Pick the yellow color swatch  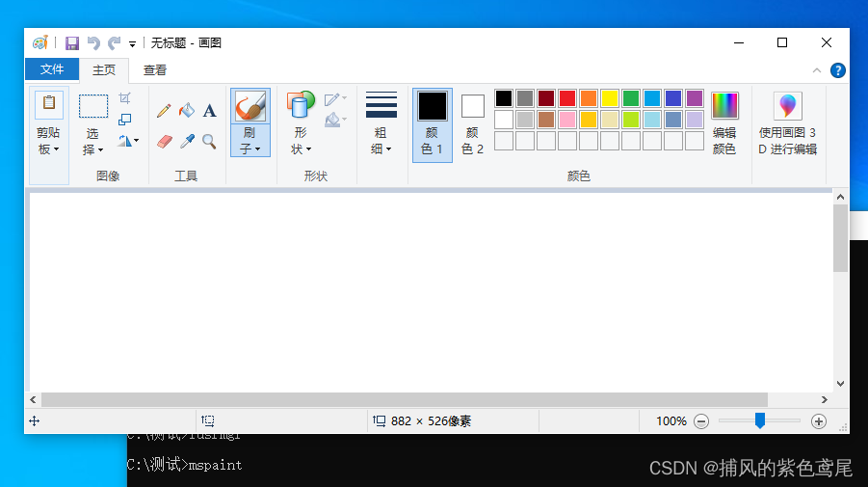[x=610, y=98]
